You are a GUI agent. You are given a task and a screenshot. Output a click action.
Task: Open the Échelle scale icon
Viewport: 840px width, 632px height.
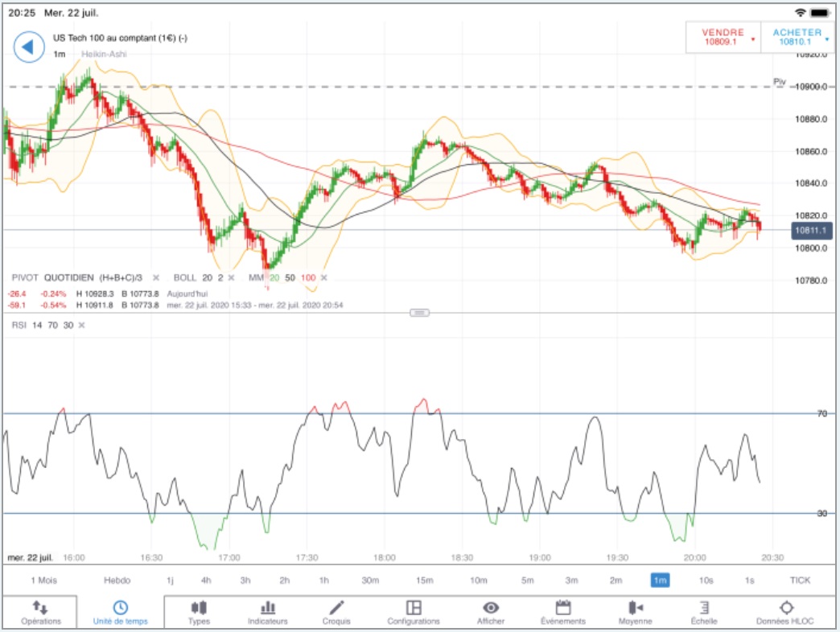click(705, 607)
